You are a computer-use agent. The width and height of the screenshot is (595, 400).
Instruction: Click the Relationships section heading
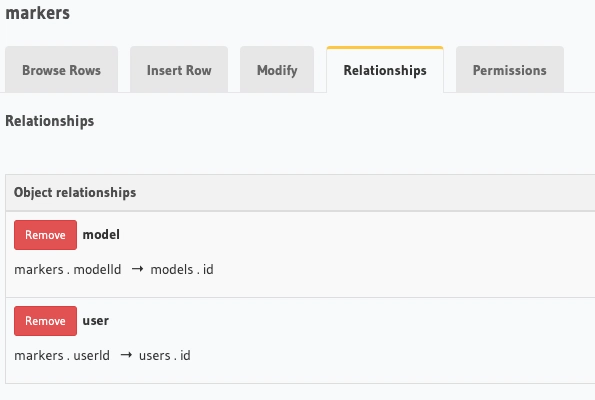(x=50, y=121)
